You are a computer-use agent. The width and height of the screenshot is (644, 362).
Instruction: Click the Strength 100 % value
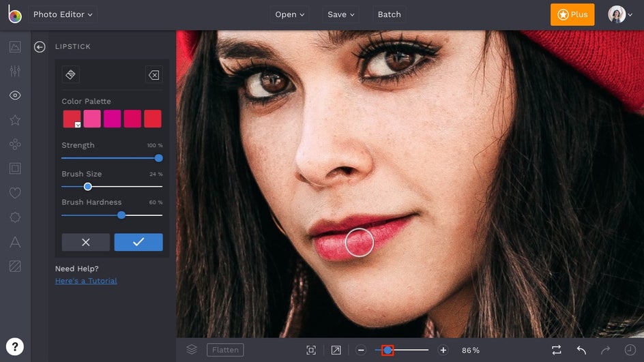[x=155, y=145]
